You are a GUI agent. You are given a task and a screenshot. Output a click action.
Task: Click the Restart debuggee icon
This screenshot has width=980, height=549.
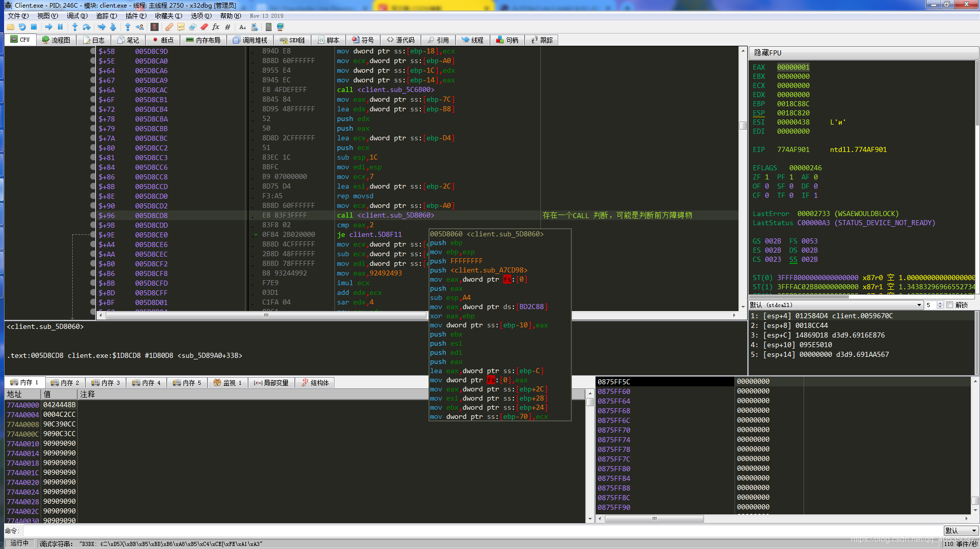tap(22, 27)
